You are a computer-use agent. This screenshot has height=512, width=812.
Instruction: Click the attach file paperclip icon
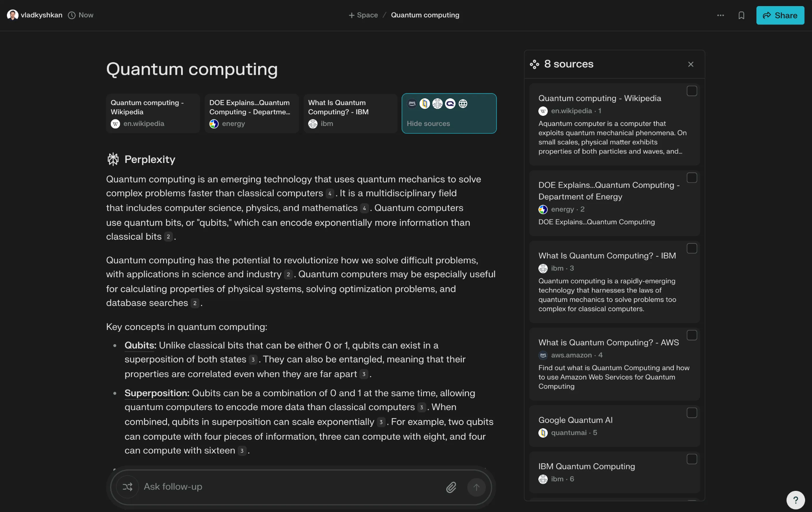451,487
